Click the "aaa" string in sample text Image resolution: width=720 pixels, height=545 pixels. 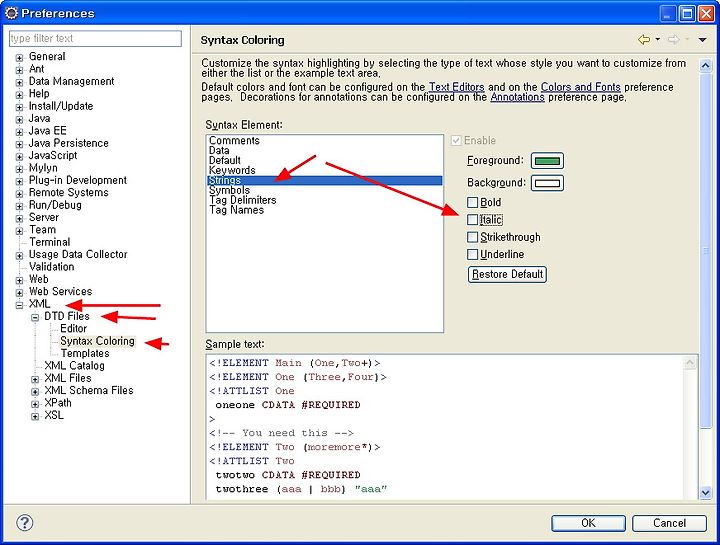(x=371, y=489)
